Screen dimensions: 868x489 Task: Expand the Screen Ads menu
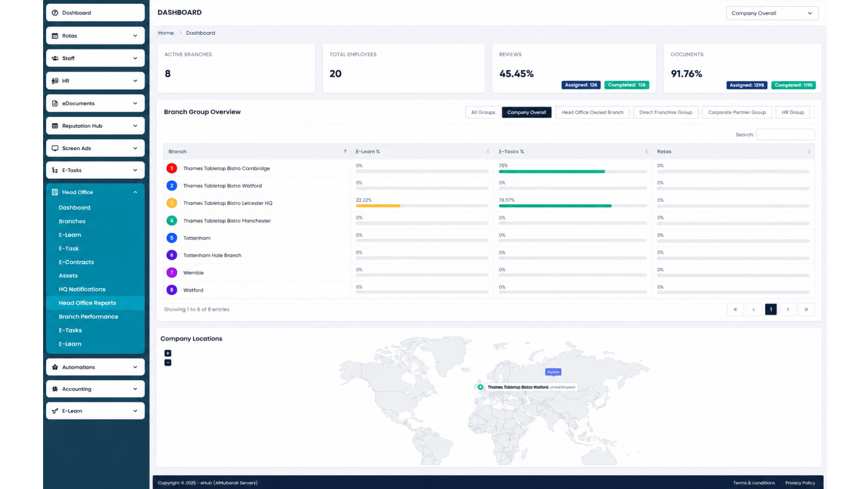(95, 148)
